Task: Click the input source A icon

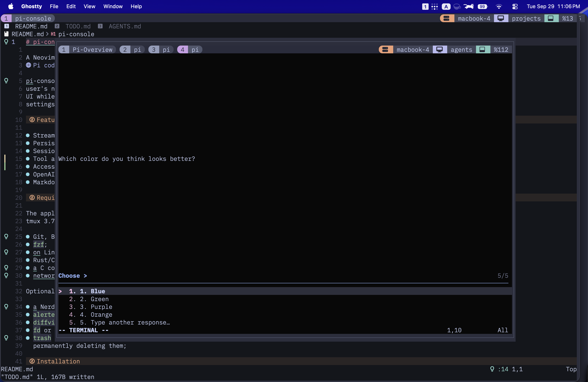Action: 446,6
